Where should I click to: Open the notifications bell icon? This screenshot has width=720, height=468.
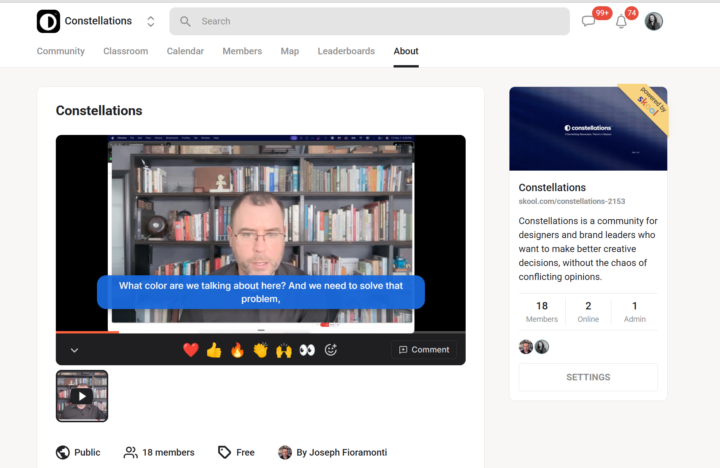coord(621,22)
